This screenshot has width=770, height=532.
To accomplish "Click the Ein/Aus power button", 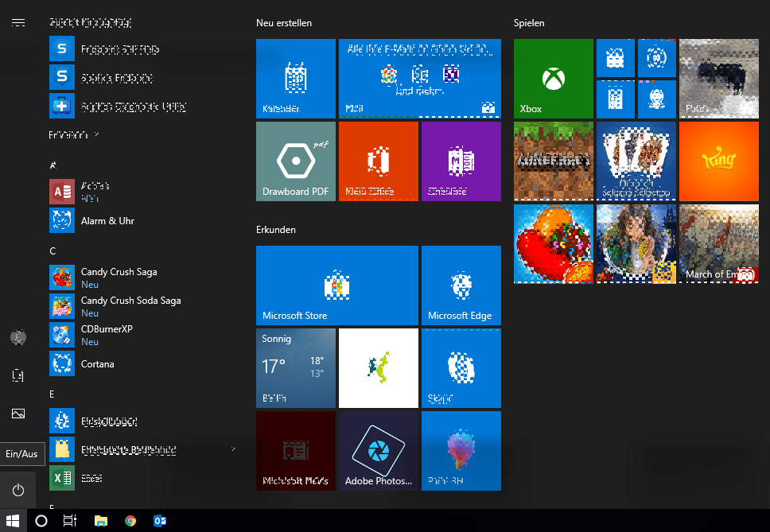I will [x=18, y=490].
